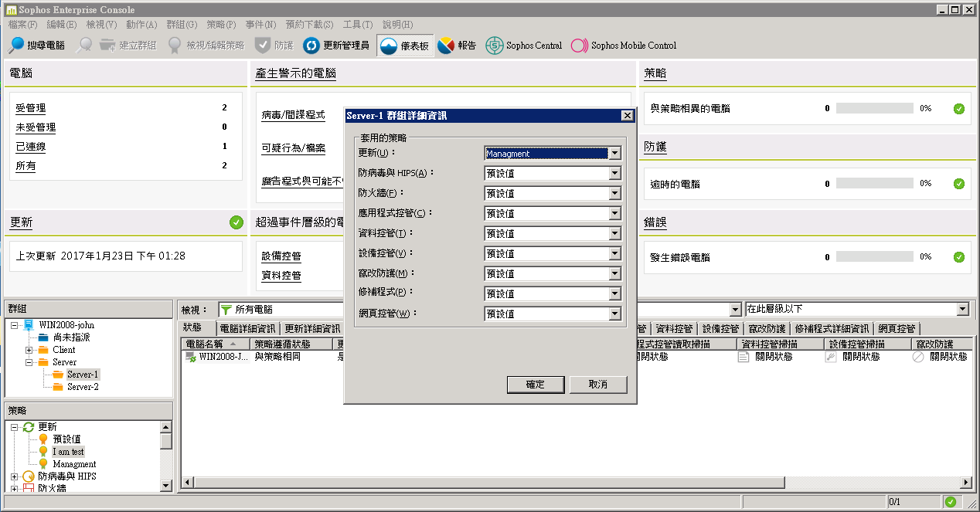The image size is (980, 512).
Task: Click the 竄改防護 disabled circle status icon
Action: pyautogui.click(x=918, y=357)
